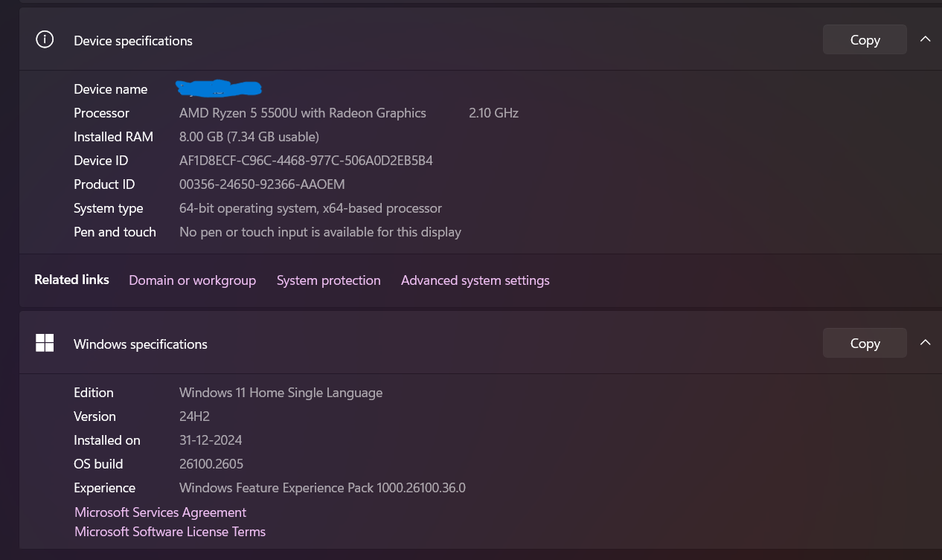Copy the Windows specifications
Viewport: 942px width, 560px height.
864,344
